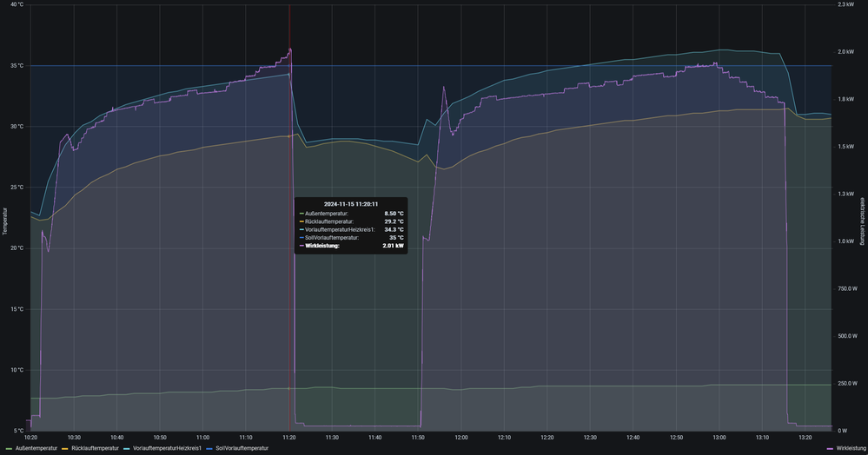
Task: Click the tooltip timestamp 2024-11-15 11:20:11
Action: [x=351, y=203]
